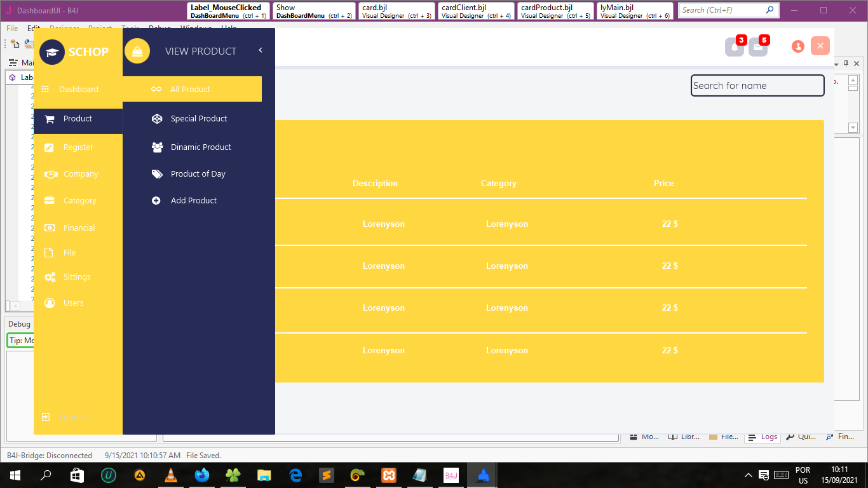This screenshot has height=488, width=868.
Task: Click the scroll-down arrow in the B4J right panel
Action: coord(853,128)
